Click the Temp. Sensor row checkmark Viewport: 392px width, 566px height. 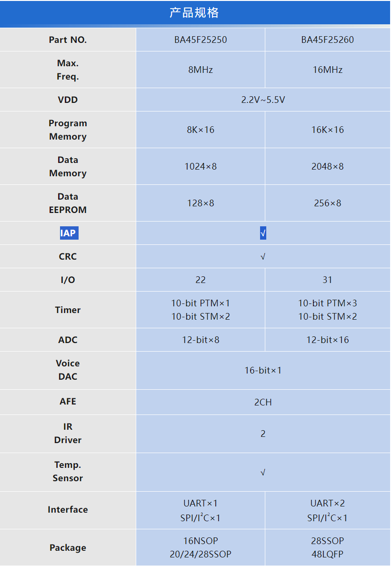pos(263,473)
